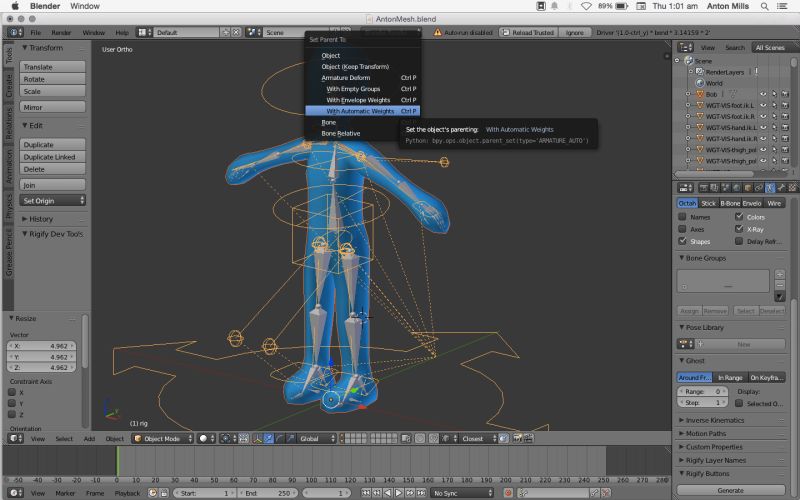This screenshot has height=500, width=800.
Task: Open the Object Mode dropdown
Action: pyautogui.click(x=163, y=438)
